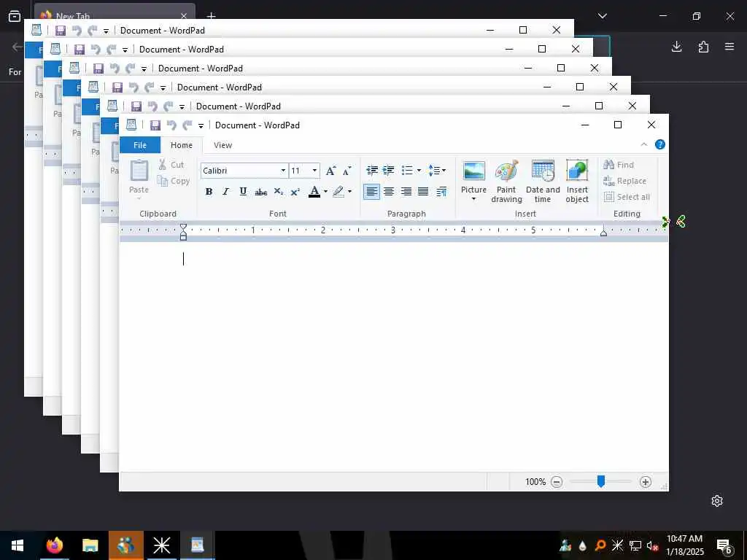Increase indent in Paragraph group

tap(389, 170)
